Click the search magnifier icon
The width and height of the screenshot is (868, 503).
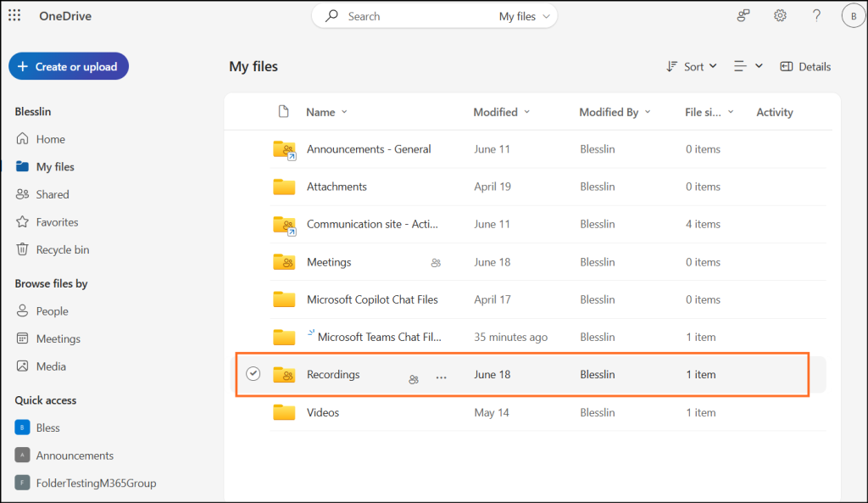[x=331, y=16]
